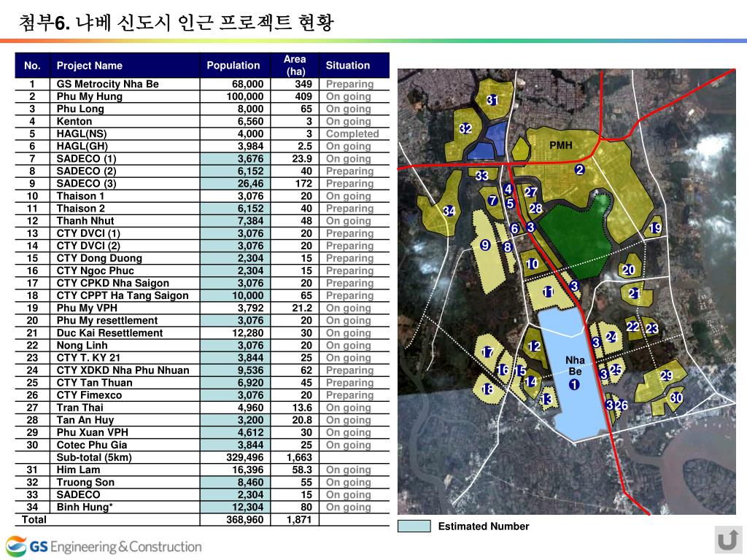Click the Estimated Number legend color swatch
Image resolution: width=747 pixels, height=560 pixels.
coord(414,526)
